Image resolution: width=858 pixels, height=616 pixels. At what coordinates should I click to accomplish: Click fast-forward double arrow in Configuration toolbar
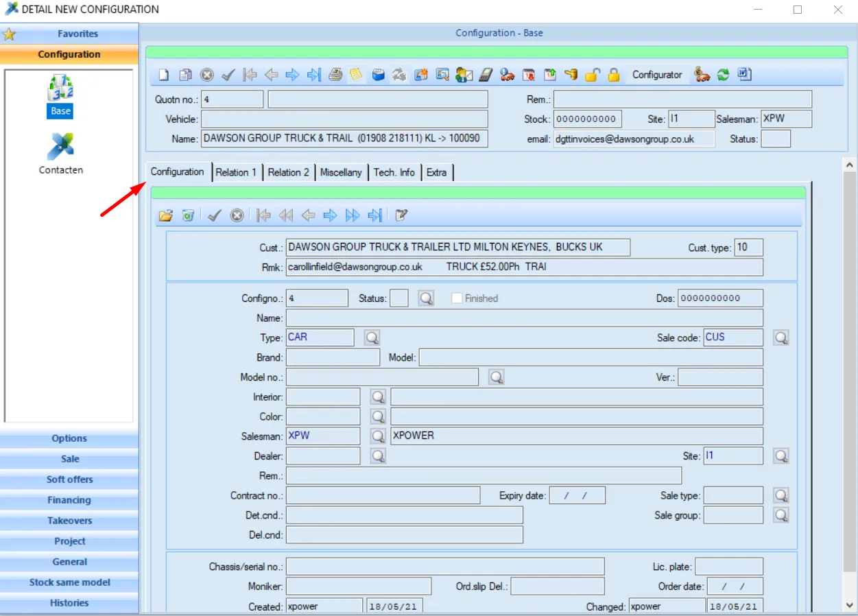(352, 216)
